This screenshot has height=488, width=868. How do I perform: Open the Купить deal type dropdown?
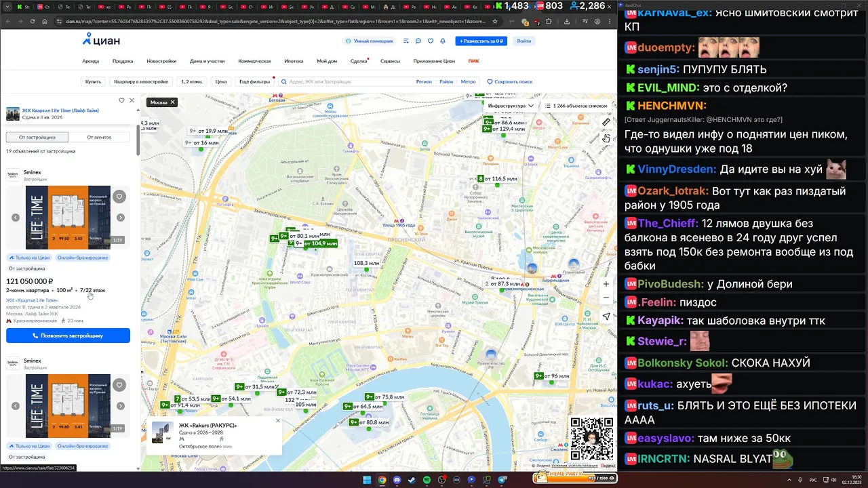(93, 81)
